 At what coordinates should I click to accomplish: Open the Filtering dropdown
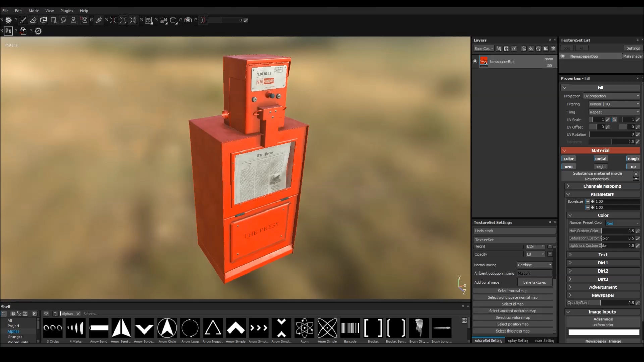[x=614, y=104]
